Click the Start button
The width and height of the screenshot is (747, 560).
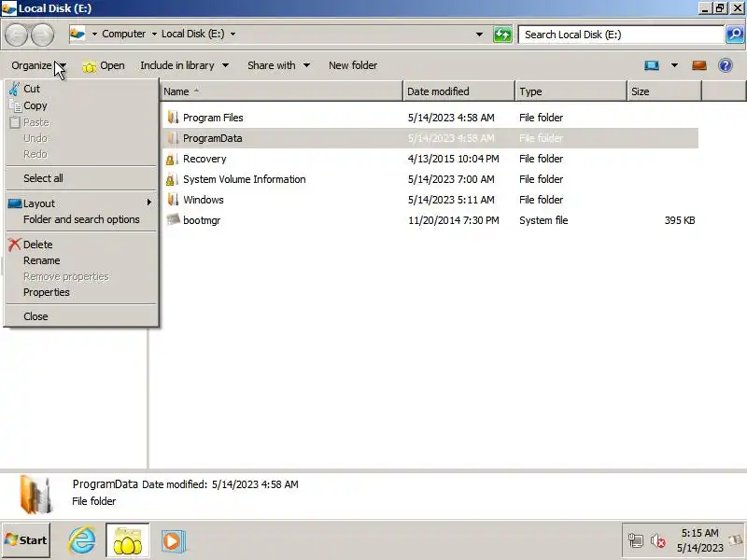[26, 540]
